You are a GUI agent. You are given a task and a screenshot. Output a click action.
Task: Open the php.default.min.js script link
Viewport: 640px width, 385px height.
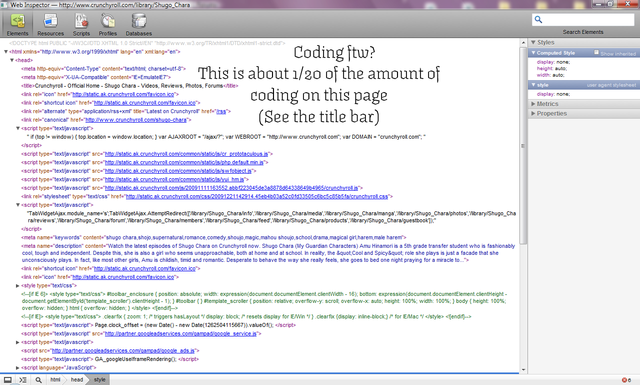(x=184, y=162)
